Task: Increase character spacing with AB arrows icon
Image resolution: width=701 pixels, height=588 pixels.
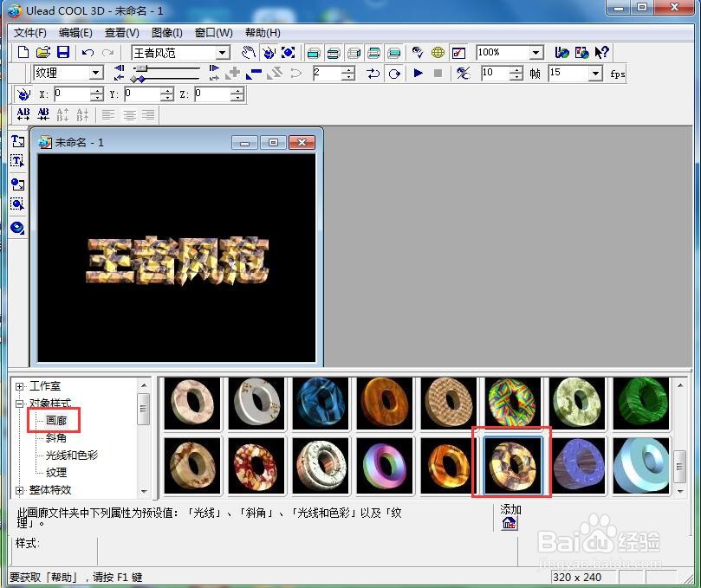Action: (x=23, y=114)
